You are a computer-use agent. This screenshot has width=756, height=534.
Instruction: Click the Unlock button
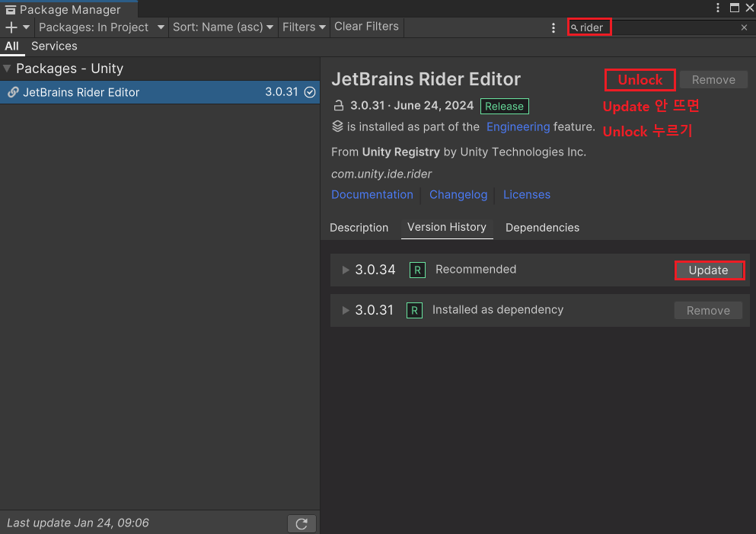640,80
